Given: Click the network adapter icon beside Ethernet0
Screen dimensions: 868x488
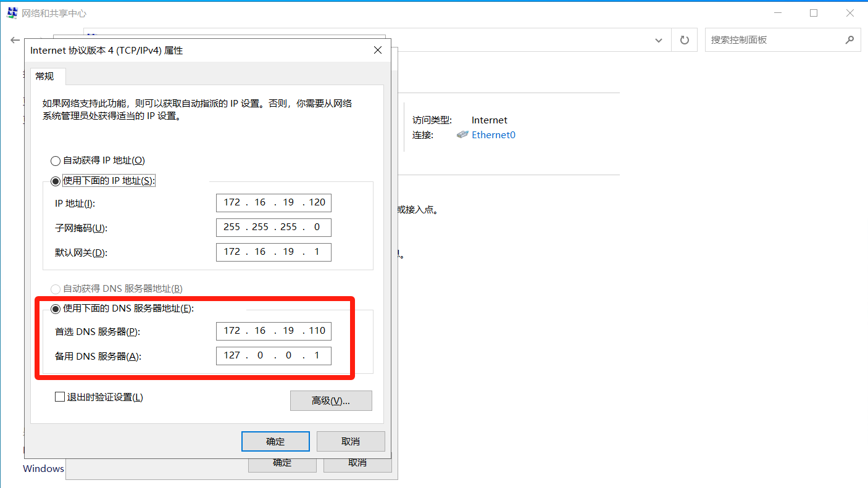Looking at the screenshot, I should pyautogui.click(x=462, y=134).
